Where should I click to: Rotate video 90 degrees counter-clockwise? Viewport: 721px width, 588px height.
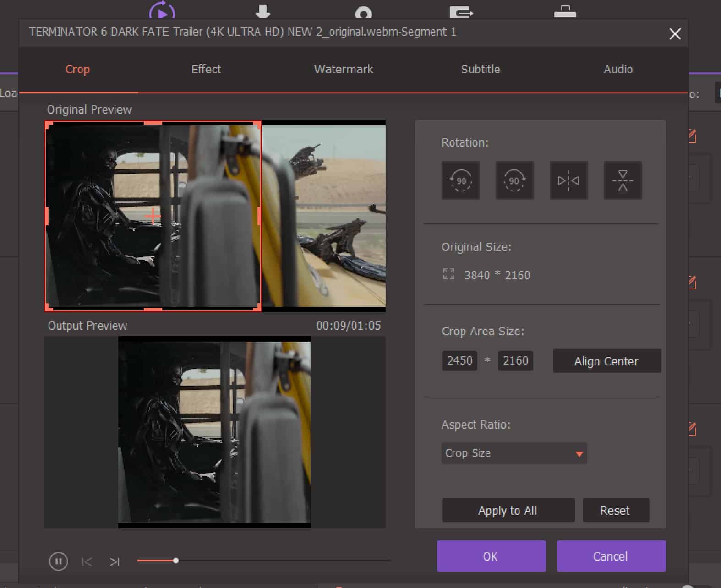[x=461, y=180]
